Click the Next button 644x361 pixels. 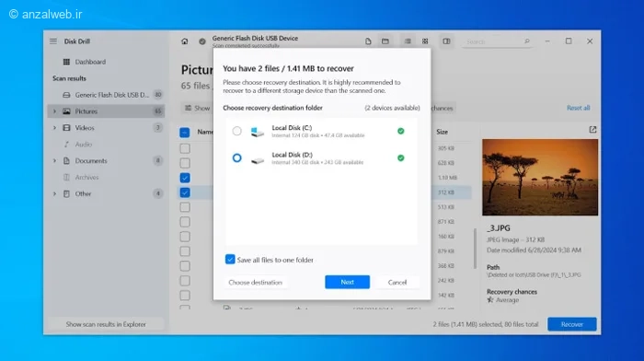(x=347, y=282)
